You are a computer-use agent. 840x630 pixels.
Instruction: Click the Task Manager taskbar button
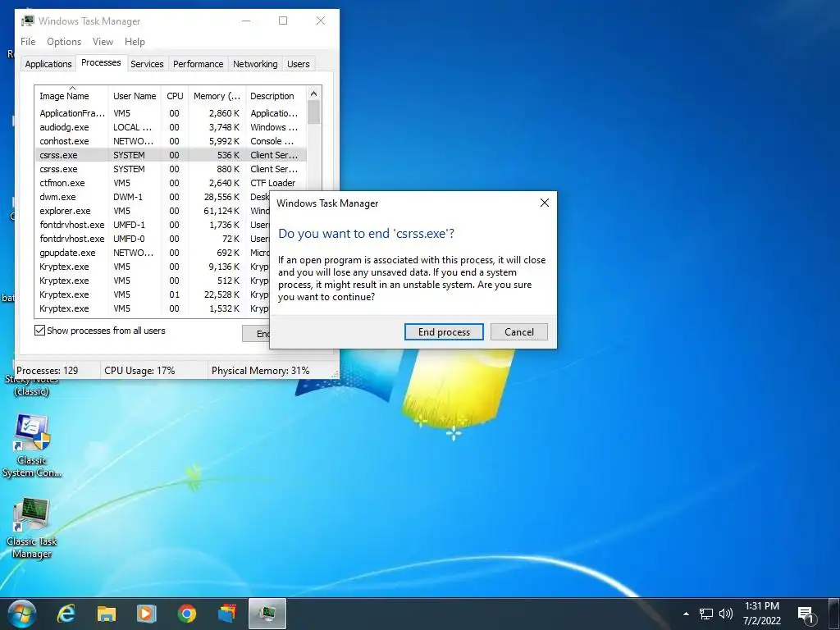coord(267,614)
